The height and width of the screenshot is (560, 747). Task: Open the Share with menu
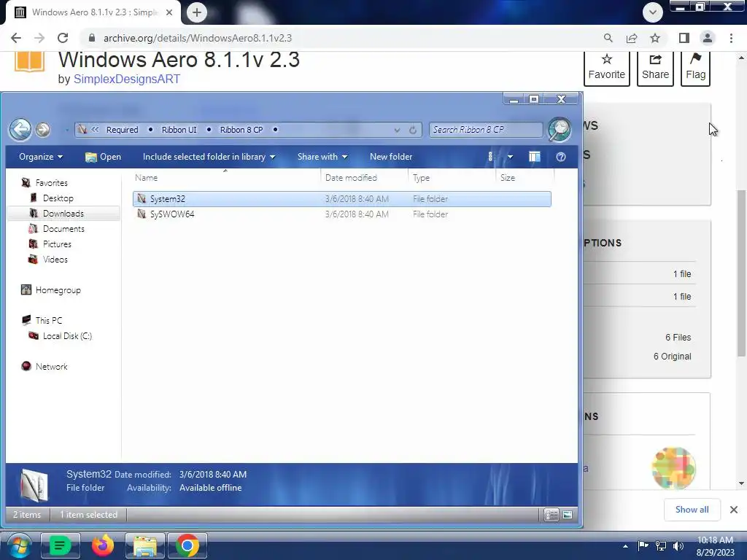322,157
